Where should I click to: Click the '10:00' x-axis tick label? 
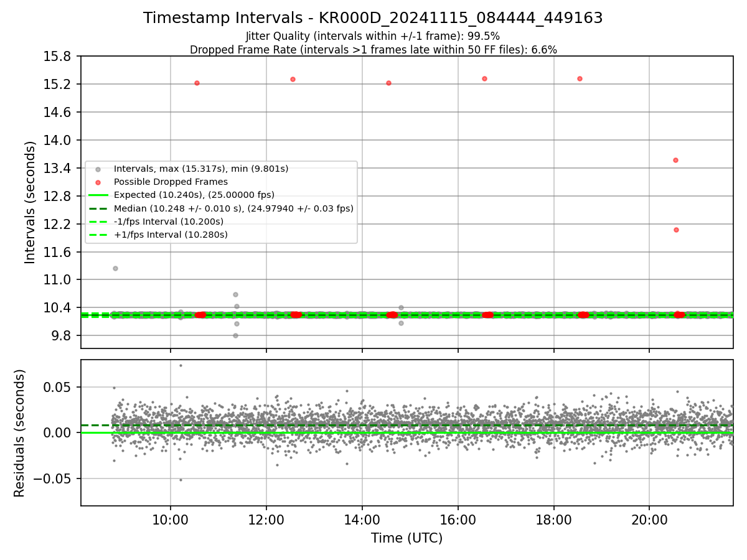click(171, 520)
